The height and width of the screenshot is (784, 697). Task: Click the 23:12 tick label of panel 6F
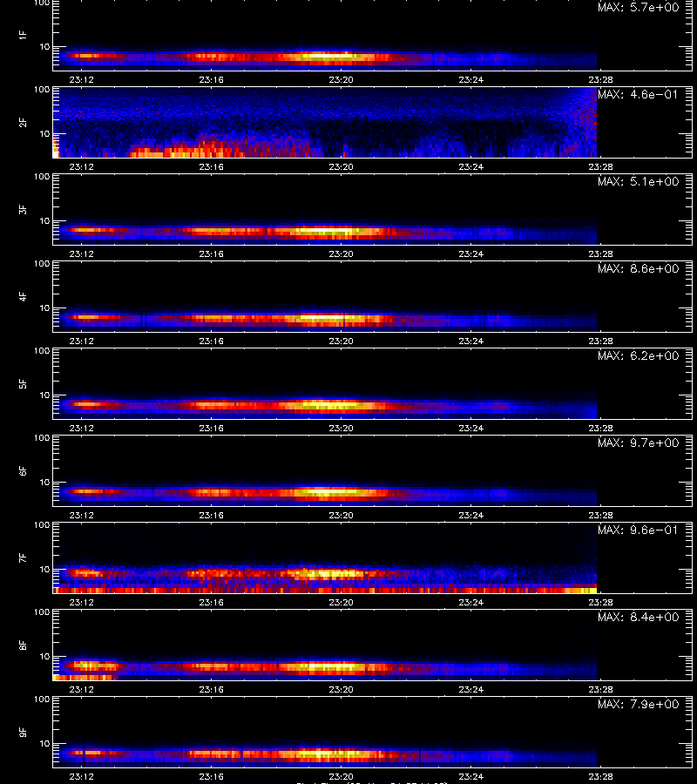[82, 515]
